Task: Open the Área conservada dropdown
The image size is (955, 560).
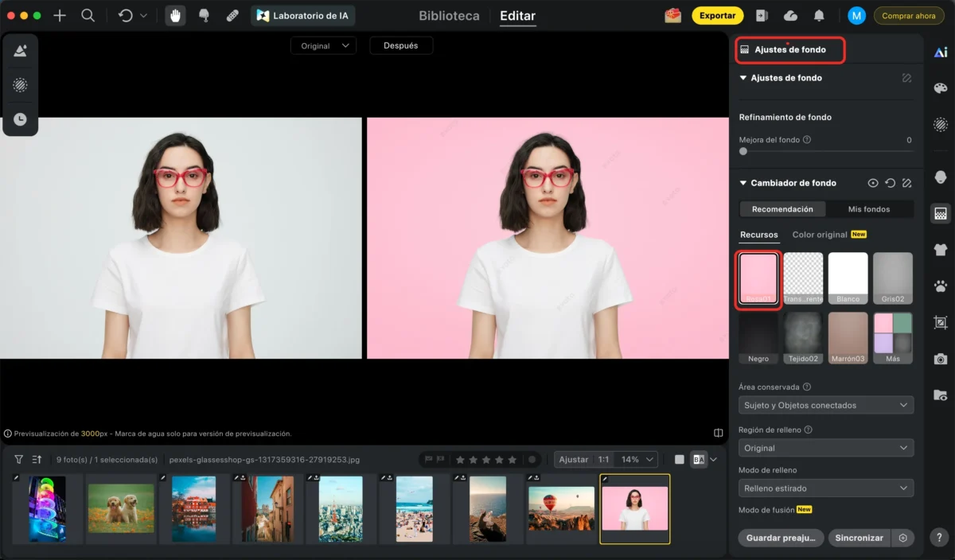Action: point(825,406)
